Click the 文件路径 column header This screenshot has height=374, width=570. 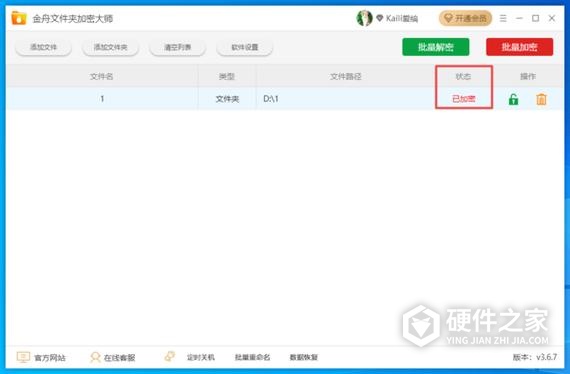coord(345,76)
